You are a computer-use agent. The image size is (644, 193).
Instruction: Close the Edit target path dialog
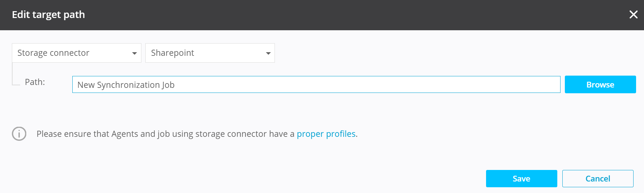click(633, 14)
